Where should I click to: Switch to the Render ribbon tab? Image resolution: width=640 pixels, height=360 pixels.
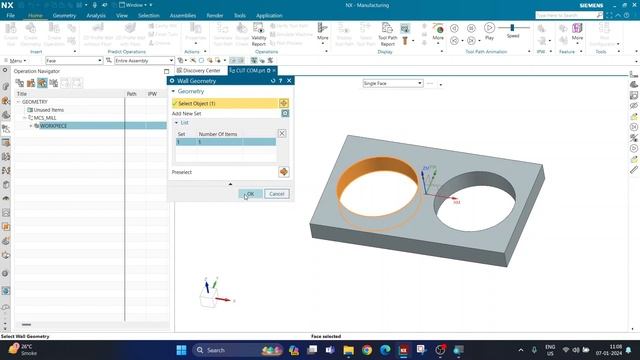point(215,16)
